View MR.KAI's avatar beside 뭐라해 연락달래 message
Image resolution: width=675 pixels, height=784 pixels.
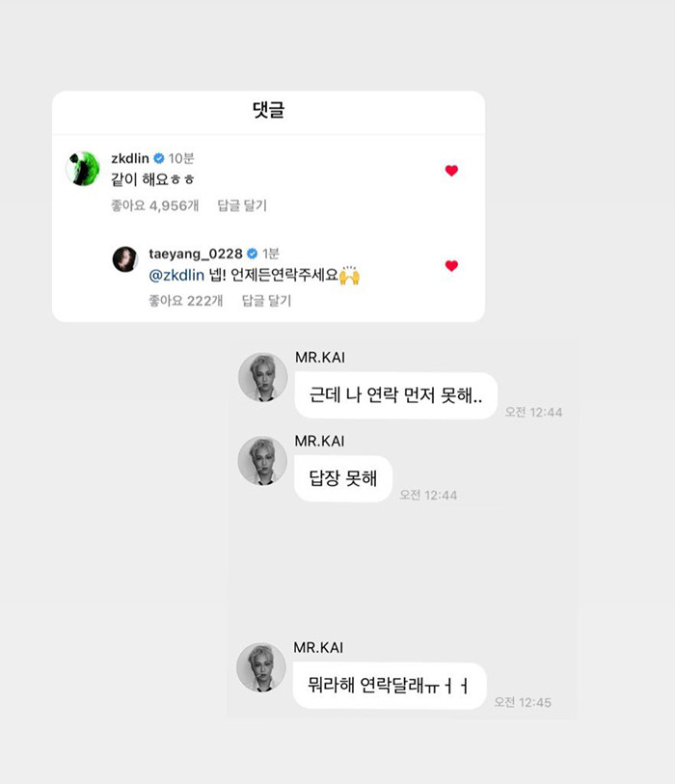pos(261,667)
